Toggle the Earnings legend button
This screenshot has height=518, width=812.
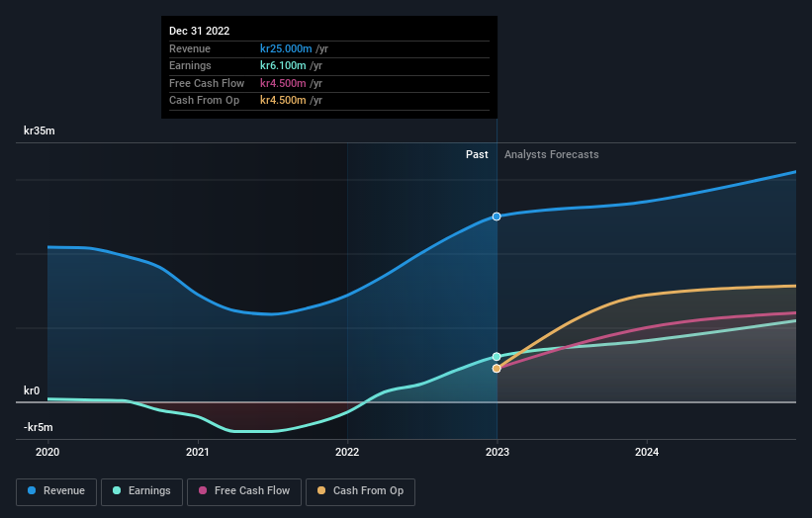[141, 491]
